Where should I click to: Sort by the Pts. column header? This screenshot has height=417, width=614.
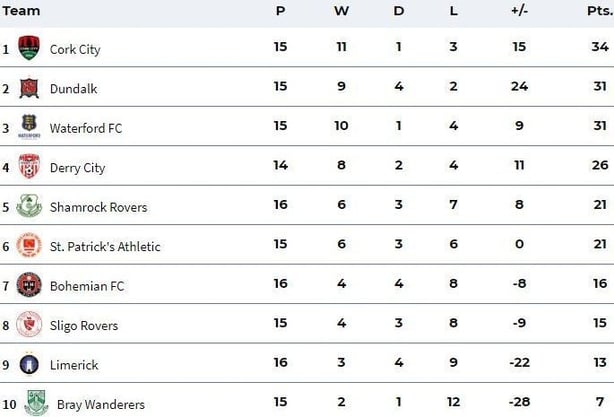click(x=599, y=11)
